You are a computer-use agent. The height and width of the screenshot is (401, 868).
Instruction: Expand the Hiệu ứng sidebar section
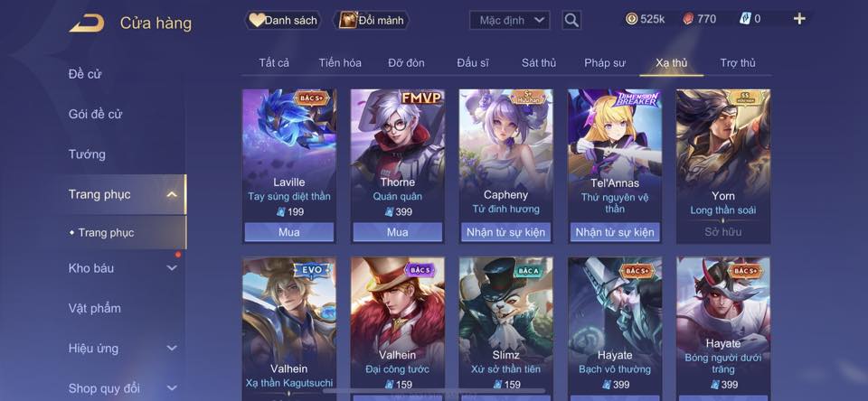tap(172, 349)
